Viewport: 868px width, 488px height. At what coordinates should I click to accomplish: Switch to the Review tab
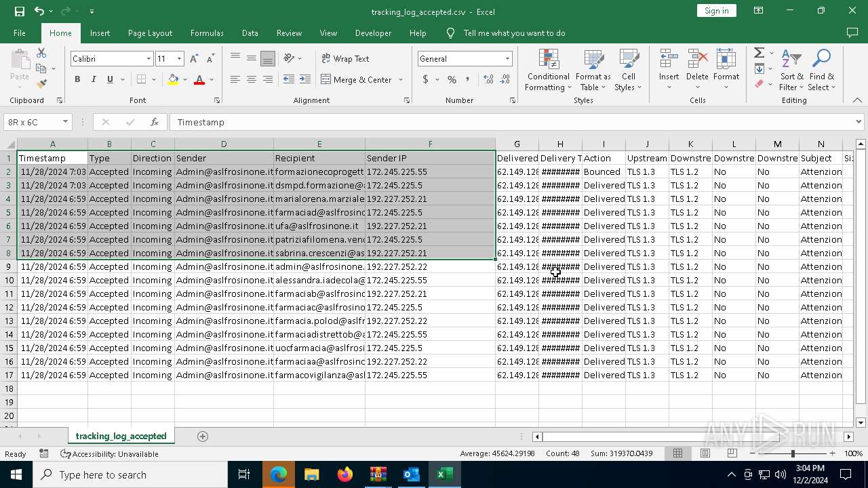(x=289, y=33)
